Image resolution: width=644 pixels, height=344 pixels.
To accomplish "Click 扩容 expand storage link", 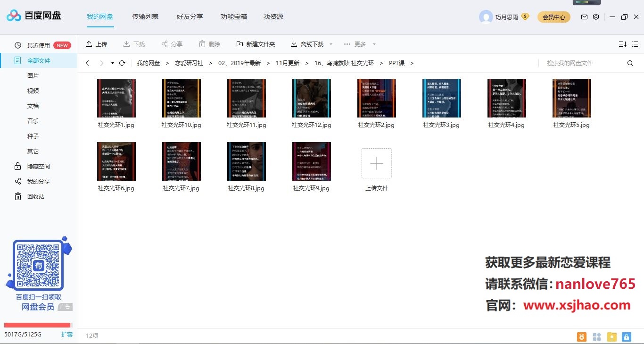I will coord(67,334).
